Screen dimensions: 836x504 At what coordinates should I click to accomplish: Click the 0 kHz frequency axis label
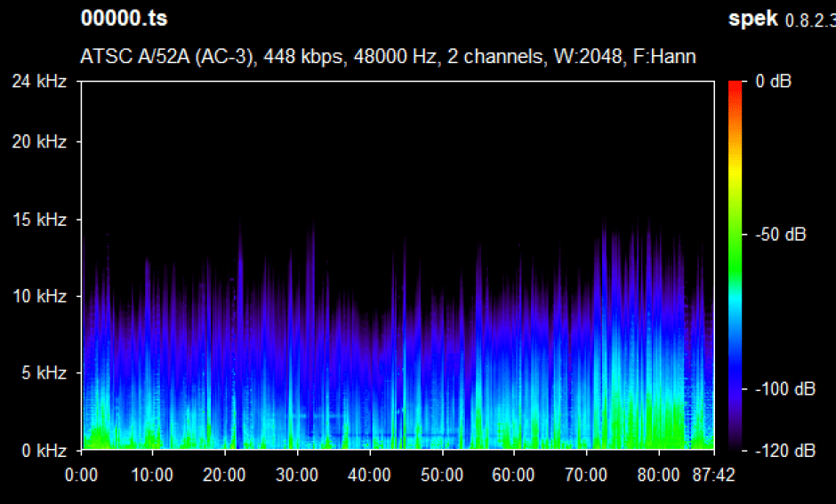coord(43,451)
